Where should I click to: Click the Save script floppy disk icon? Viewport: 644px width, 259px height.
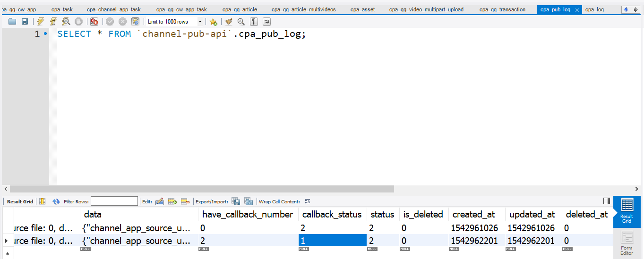coord(25,22)
